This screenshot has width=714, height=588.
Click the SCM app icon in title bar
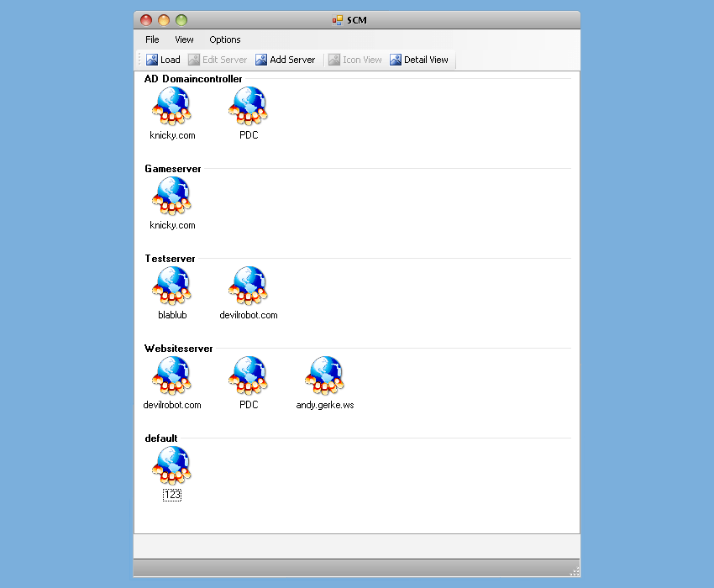click(x=338, y=20)
